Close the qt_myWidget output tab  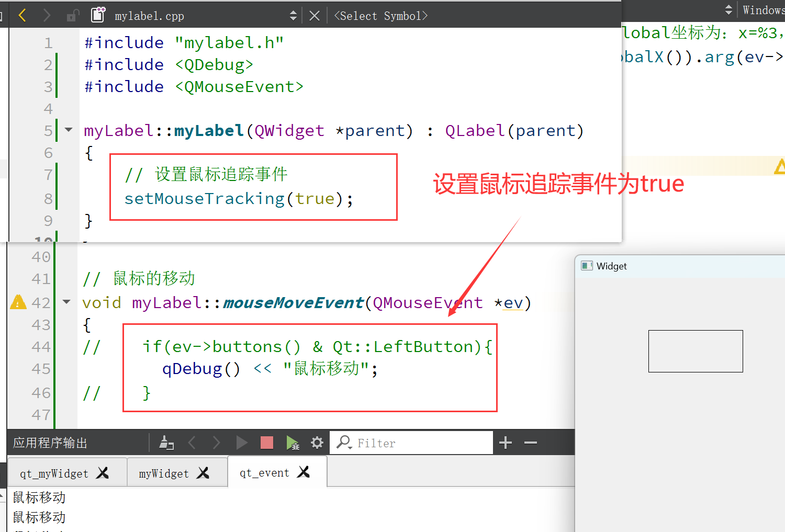pyautogui.click(x=103, y=473)
